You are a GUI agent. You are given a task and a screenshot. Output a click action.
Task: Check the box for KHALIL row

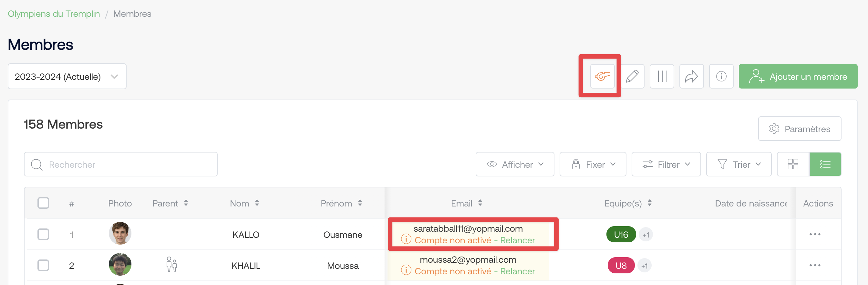point(43,265)
